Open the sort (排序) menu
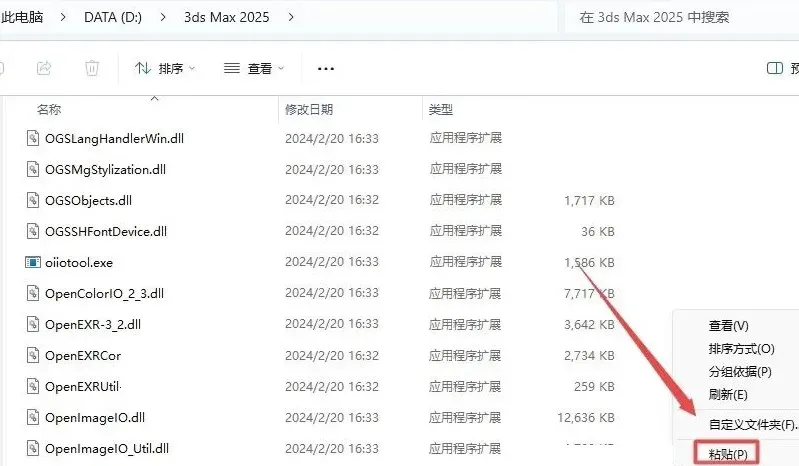 165,68
